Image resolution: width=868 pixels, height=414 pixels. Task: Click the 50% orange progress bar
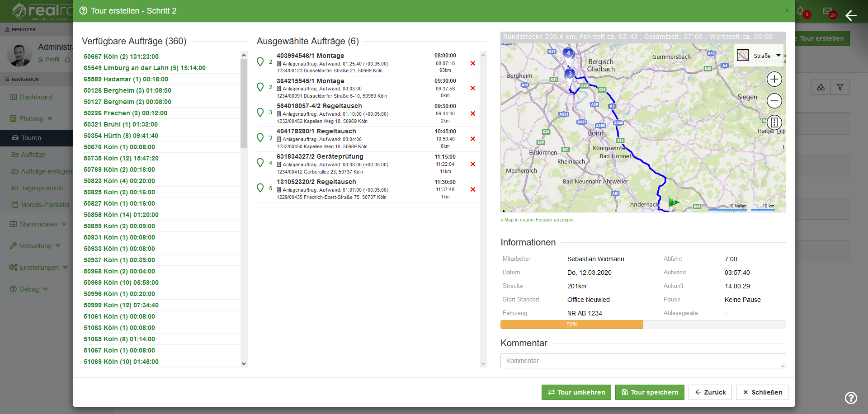[x=571, y=325]
